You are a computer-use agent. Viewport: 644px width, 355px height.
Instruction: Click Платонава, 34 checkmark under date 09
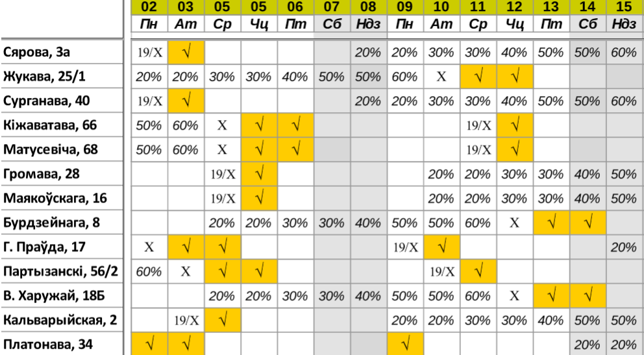(404, 343)
